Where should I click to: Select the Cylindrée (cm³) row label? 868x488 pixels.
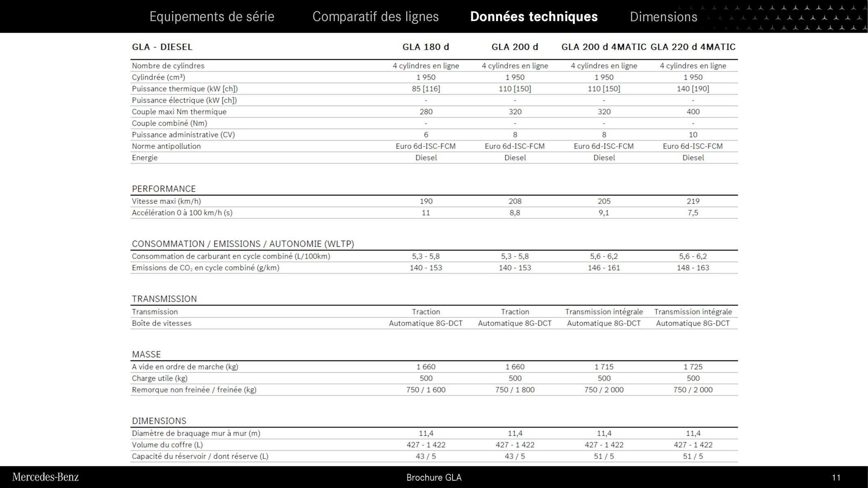click(158, 77)
